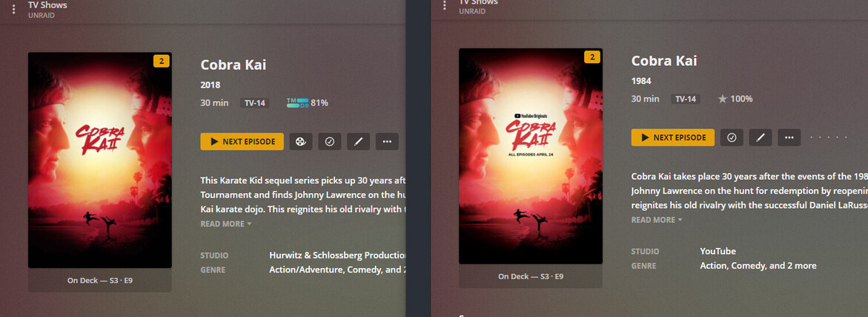The image size is (868, 317).
Task: Open right panel's more actions ellipsis
Action: coord(789,137)
